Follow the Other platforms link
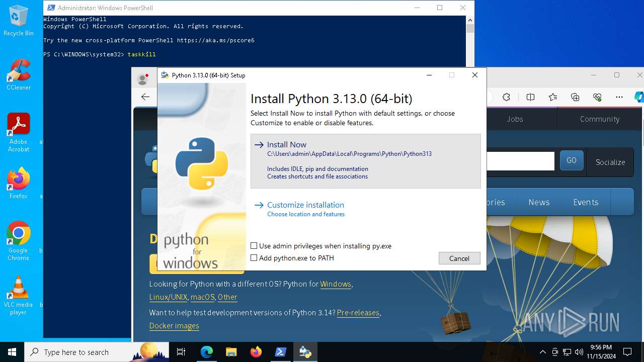Viewport: 644px width, 362px height. [227, 297]
